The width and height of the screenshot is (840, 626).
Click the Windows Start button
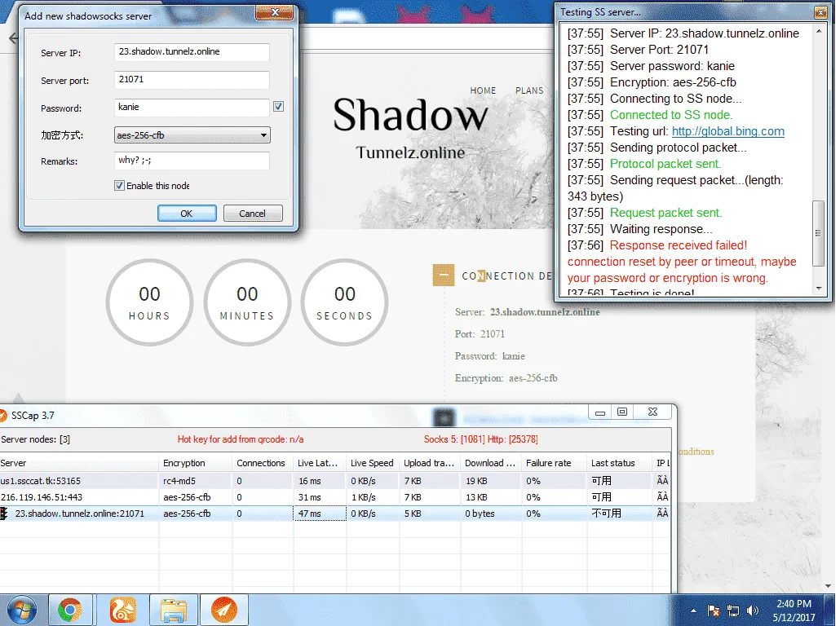pos(22,611)
